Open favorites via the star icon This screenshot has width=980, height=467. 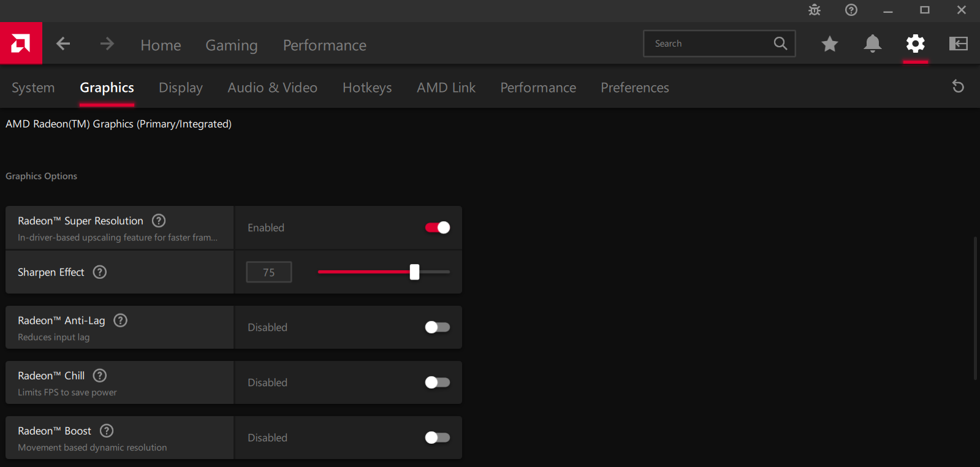[830, 44]
